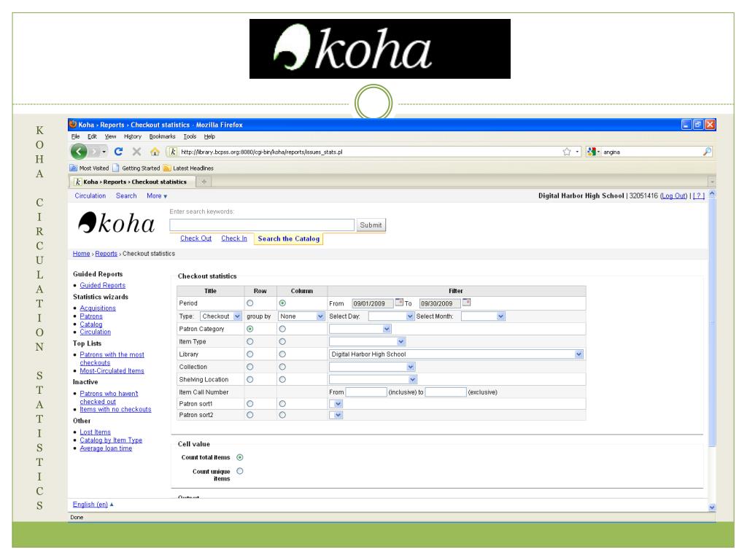Image resolution: width=747 pixels, height=560 pixels.
Task: Click the Period From date field
Action: pos(372,303)
